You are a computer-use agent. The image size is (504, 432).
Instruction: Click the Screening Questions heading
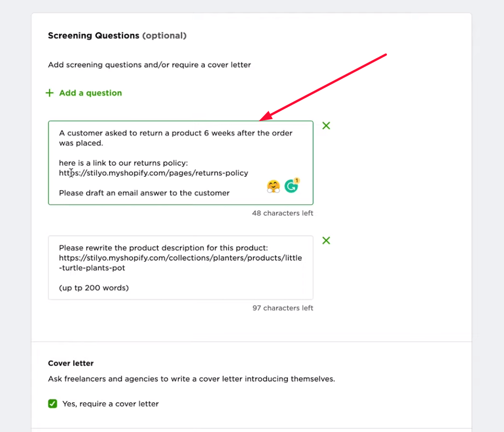(117, 35)
